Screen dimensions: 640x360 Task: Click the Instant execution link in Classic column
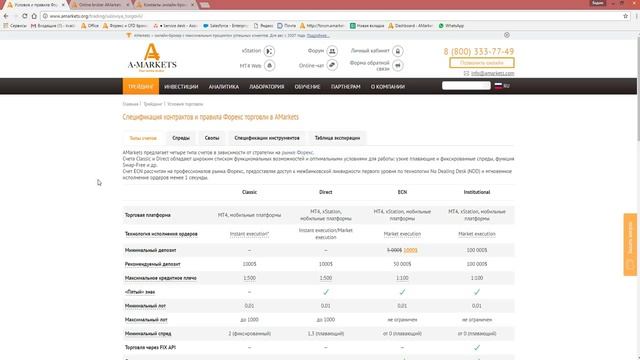pos(249,234)
